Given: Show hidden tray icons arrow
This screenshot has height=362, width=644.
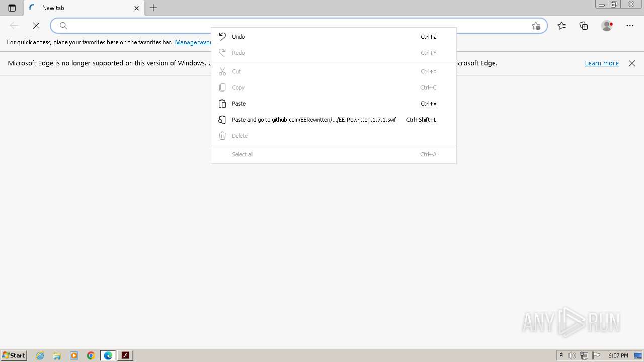Looking at the screenshot, I should click(561, 355).
